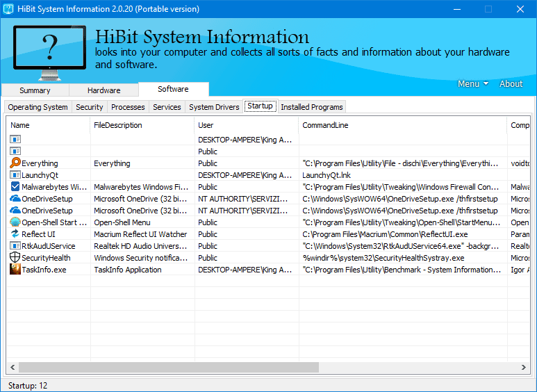
Task: Click the Reflect UI arrows icon
Action: point(15,234)
